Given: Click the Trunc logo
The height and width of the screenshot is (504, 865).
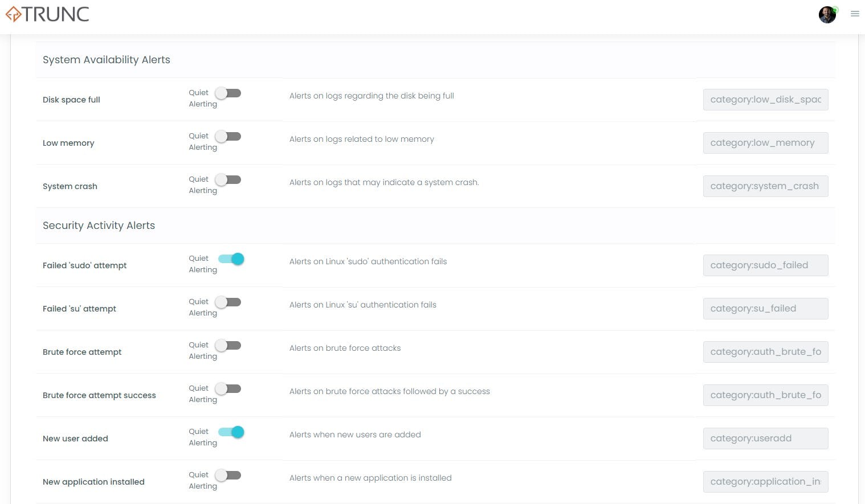Looking at the screenshot, I should coord(47,14).
